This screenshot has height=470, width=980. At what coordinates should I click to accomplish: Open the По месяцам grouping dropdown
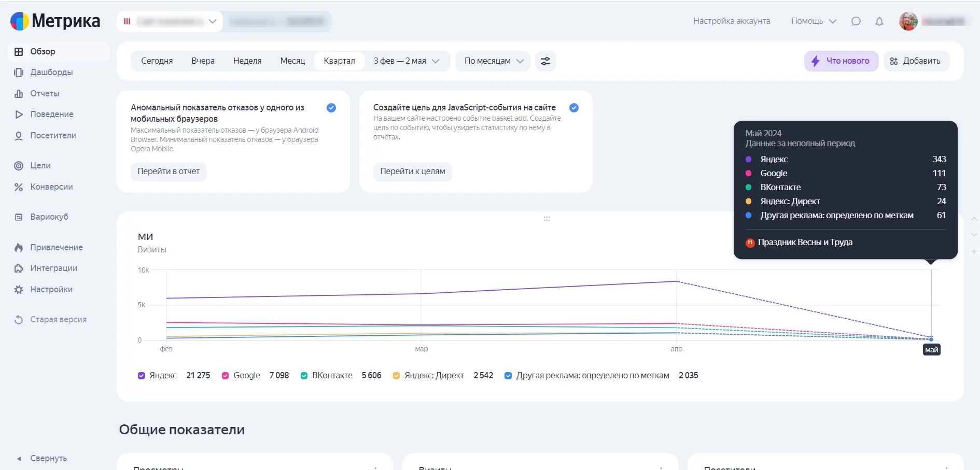(493, 61)
